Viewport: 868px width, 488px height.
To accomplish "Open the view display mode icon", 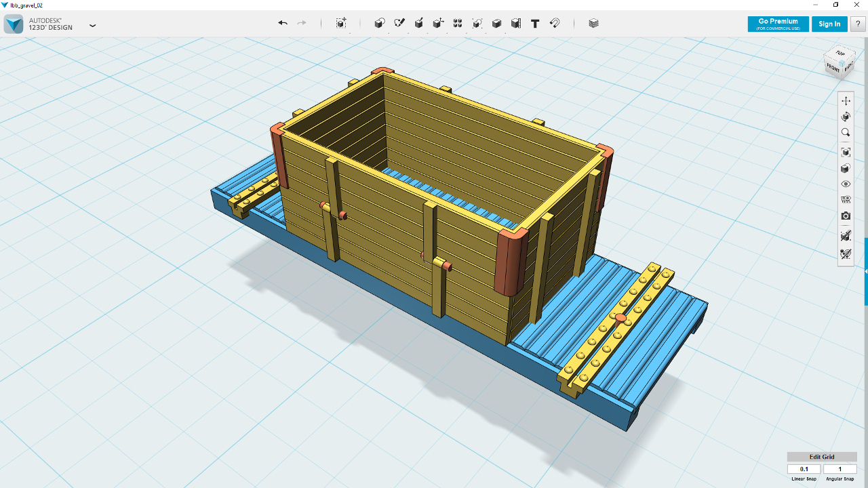I will [x=846, y=168].
